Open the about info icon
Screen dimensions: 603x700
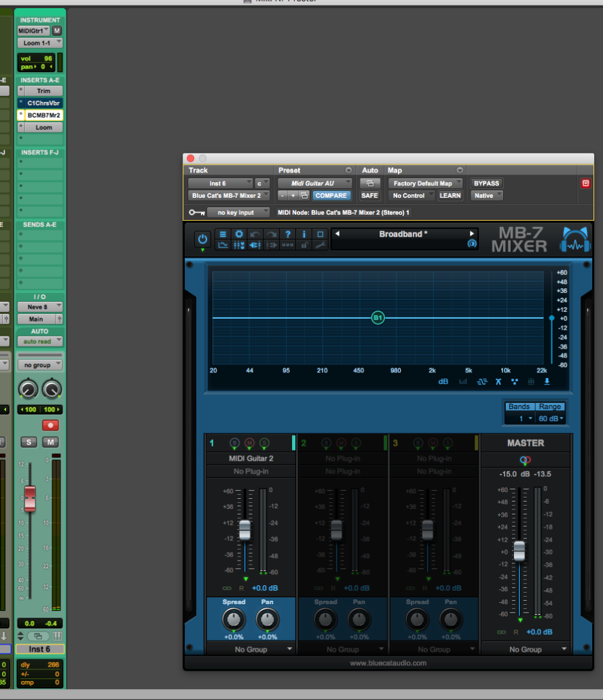(304, 234)
